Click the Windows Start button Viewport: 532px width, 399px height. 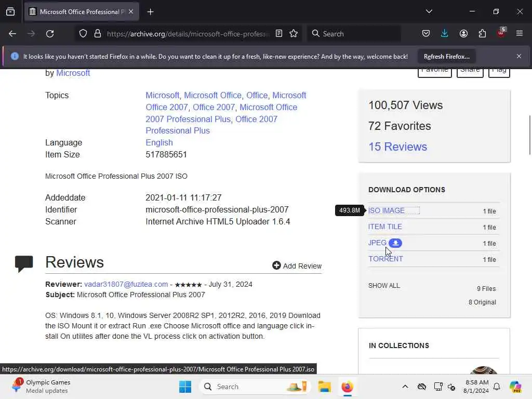185,387
